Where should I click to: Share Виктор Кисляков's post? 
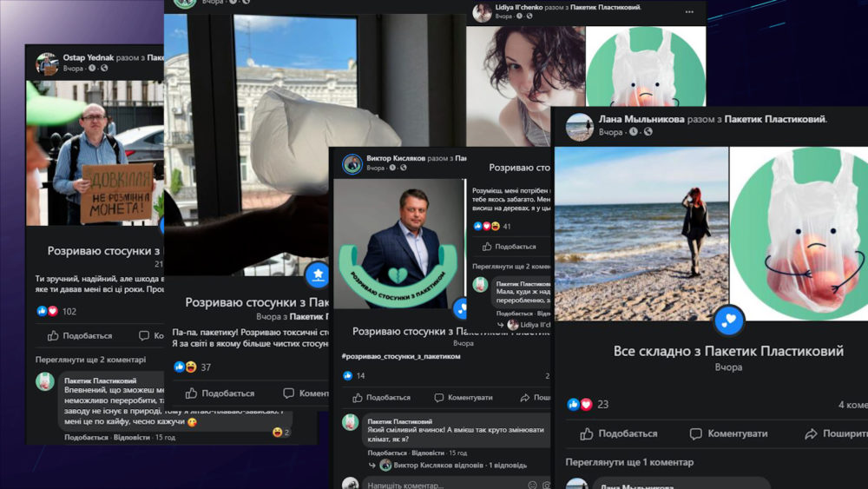pyautogui.click(x=536, y=398)
